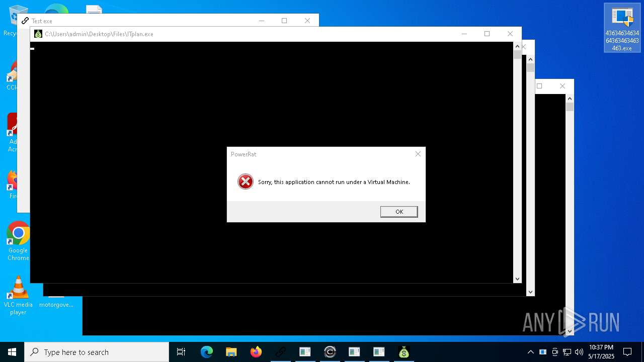Screen dimensions: 644x362
Task: Click OK in the PowerRat dialog
Action: (399, 212)
